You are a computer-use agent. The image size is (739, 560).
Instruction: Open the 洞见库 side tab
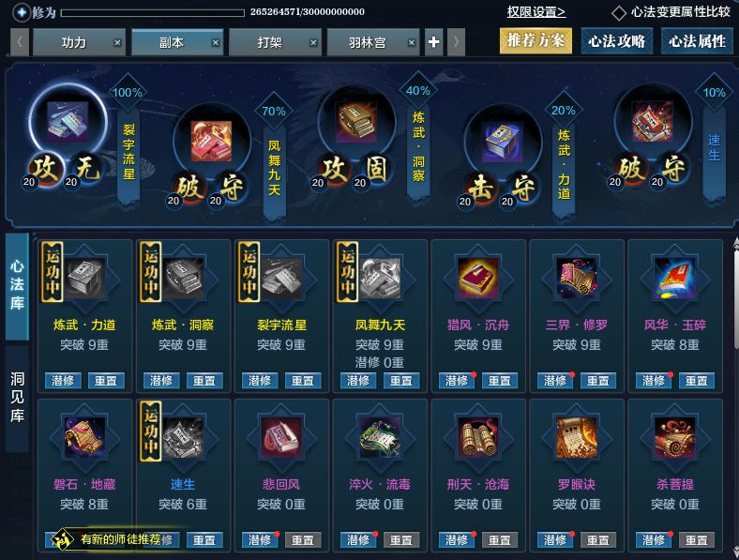(18, 398)
